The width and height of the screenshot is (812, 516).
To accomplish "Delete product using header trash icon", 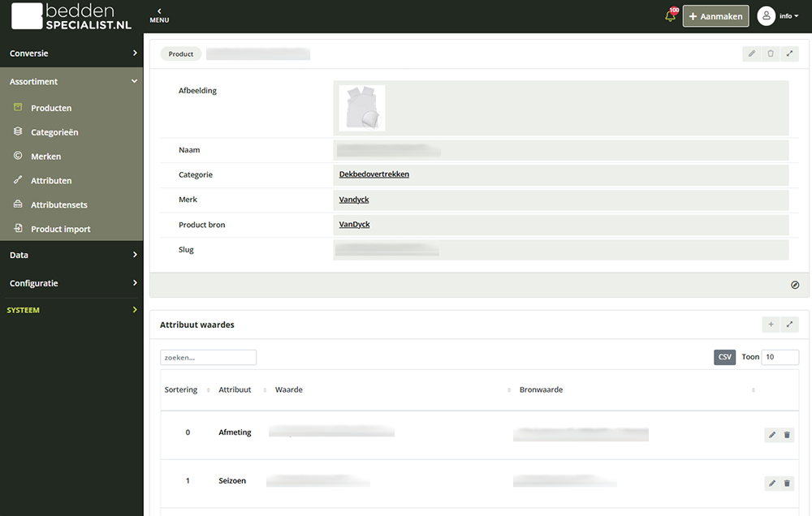I will click(x=771, y=54).
